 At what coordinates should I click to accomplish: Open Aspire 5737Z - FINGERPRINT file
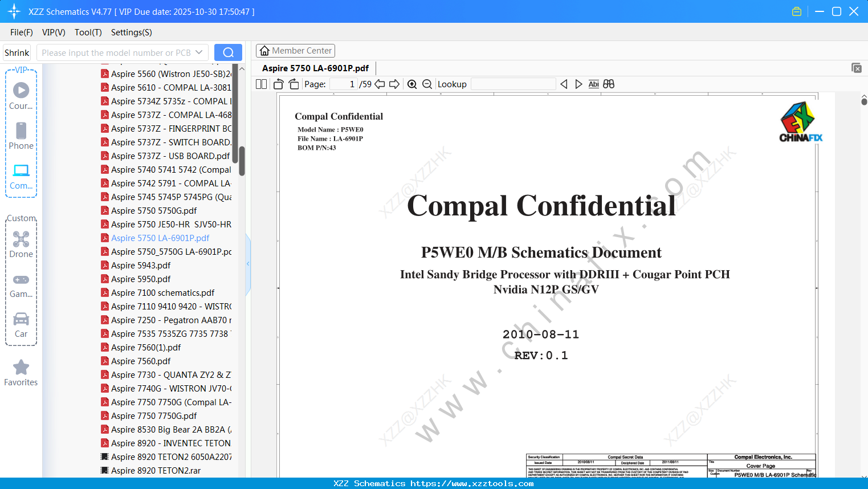166,128
